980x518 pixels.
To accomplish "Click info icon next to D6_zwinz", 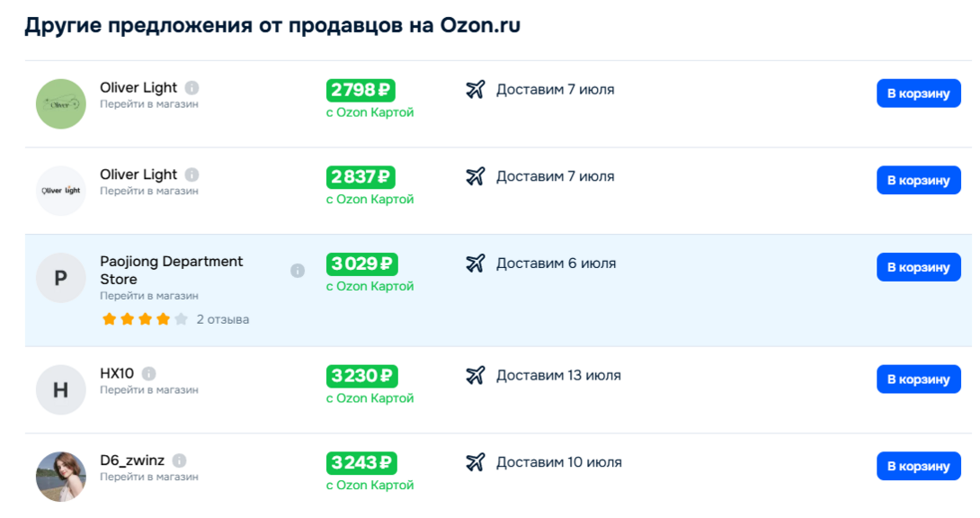I will 180,461.
